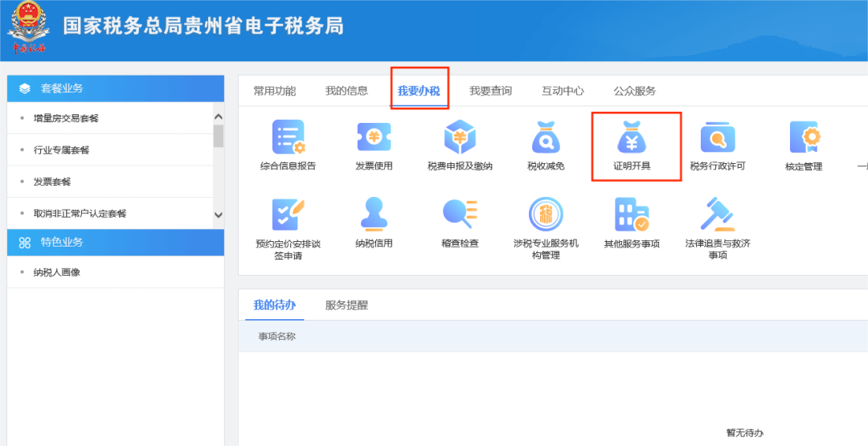This screenshot has width=868, height=446.
Task: Switch to 常用功能 tab
Action: point(275,92)
